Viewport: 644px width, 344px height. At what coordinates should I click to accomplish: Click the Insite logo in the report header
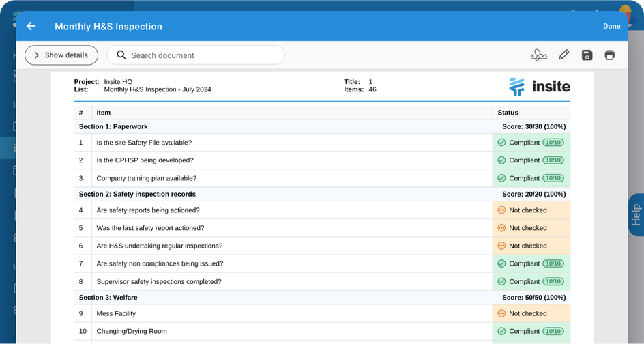click(539, 86)
